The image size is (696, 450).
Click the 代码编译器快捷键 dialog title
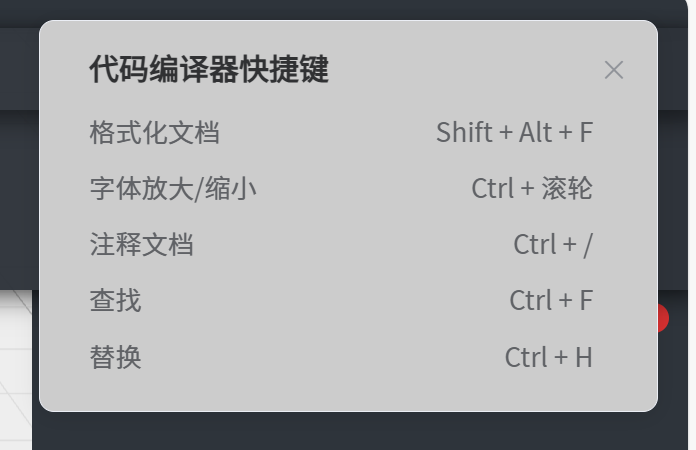pos(208,70)
